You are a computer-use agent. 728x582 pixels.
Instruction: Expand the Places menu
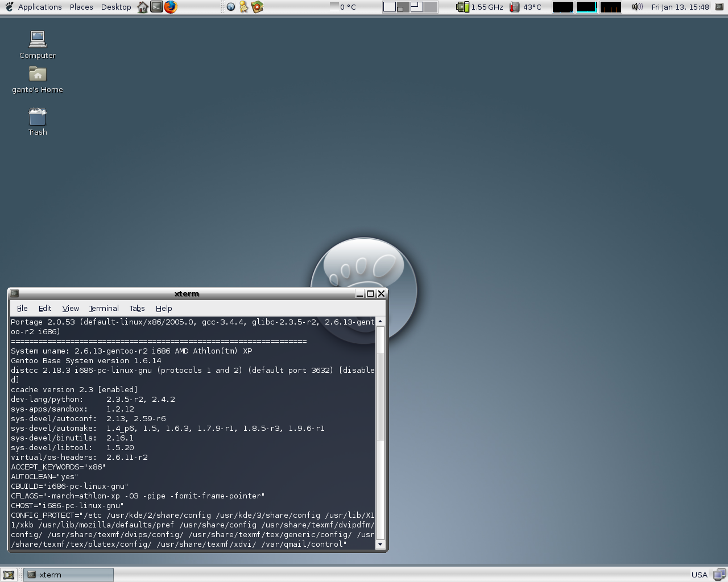[x=81, y=7]
